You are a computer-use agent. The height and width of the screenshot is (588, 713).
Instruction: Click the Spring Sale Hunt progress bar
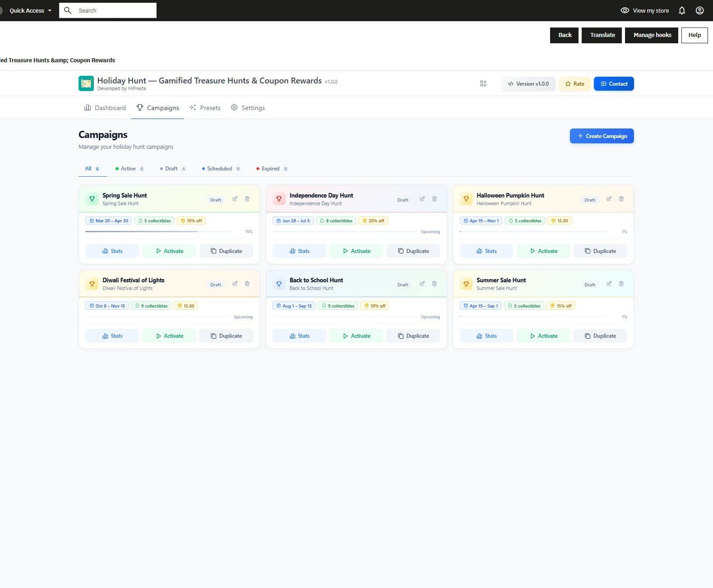(x=159, y=231)
